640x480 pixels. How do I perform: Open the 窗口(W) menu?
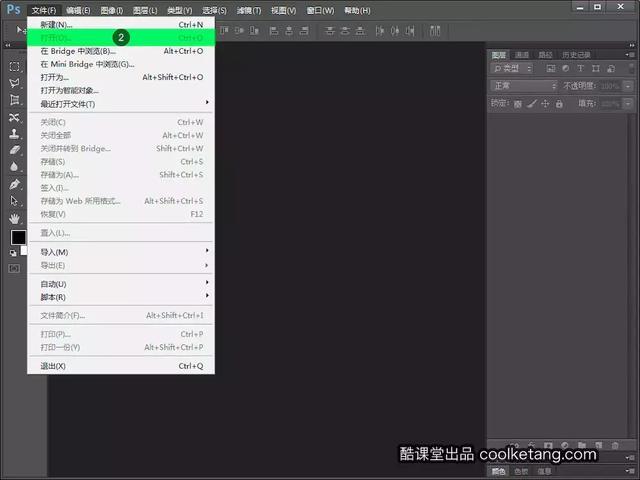(320, 10)
